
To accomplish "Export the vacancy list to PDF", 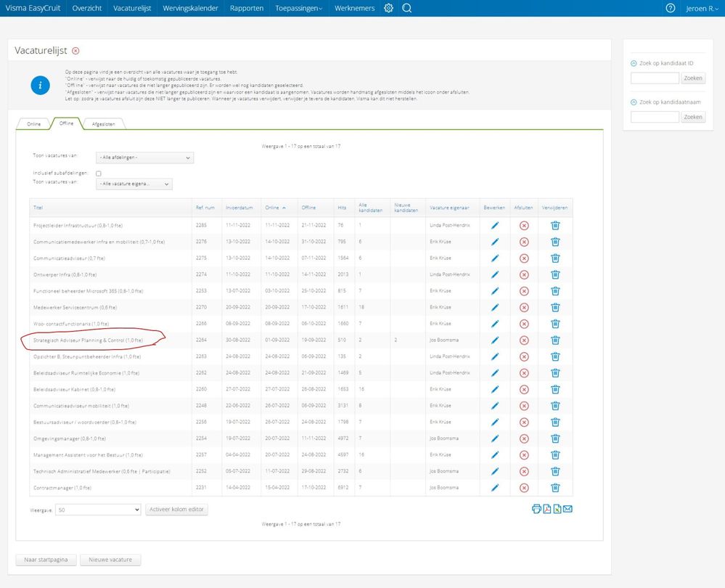I will (547, 509).
